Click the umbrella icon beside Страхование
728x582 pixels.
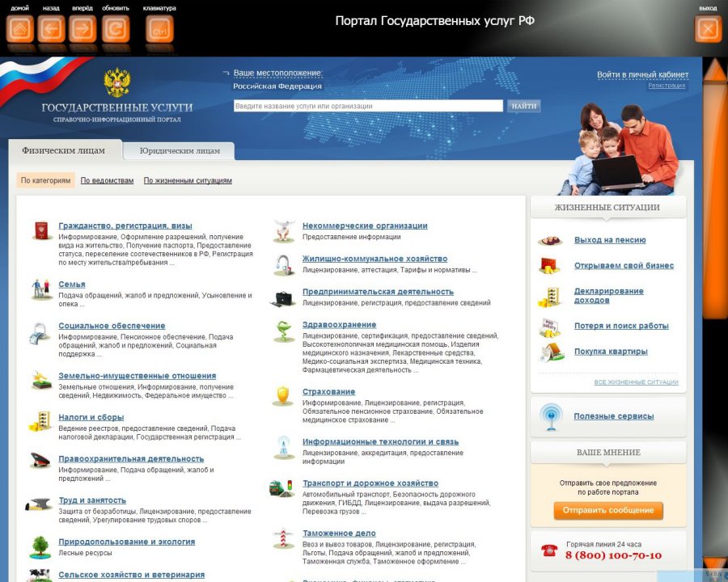point(283,396)
